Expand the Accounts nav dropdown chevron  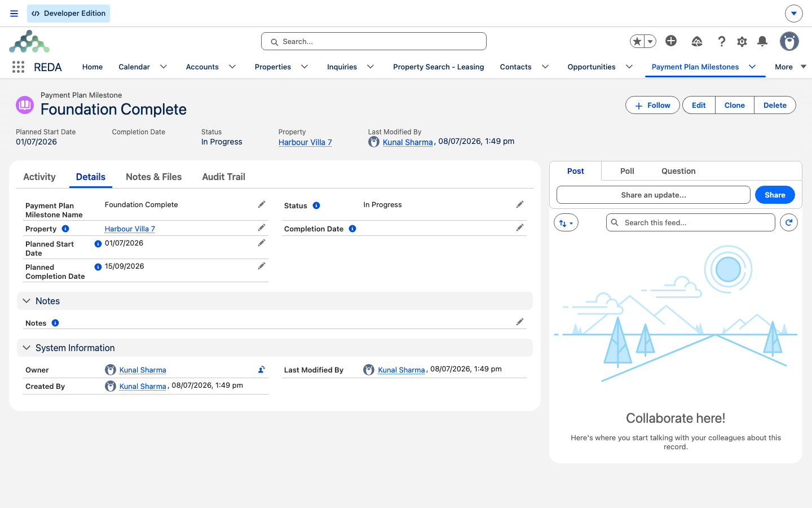pyautogui.click(x=232, y=67)
